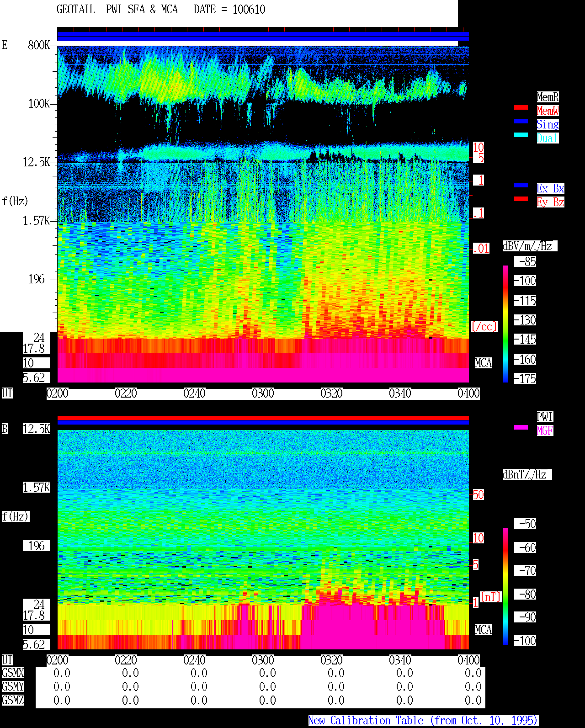Click the -70 color scale value
This screenshot has width=585, height=728.
tap(526, 570)
